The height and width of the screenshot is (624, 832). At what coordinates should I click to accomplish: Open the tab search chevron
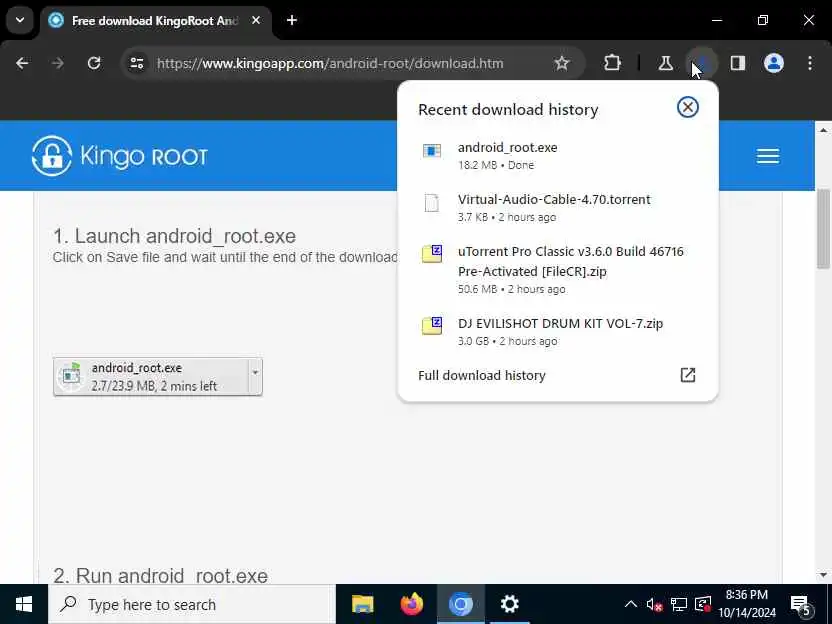click(20, 20)
